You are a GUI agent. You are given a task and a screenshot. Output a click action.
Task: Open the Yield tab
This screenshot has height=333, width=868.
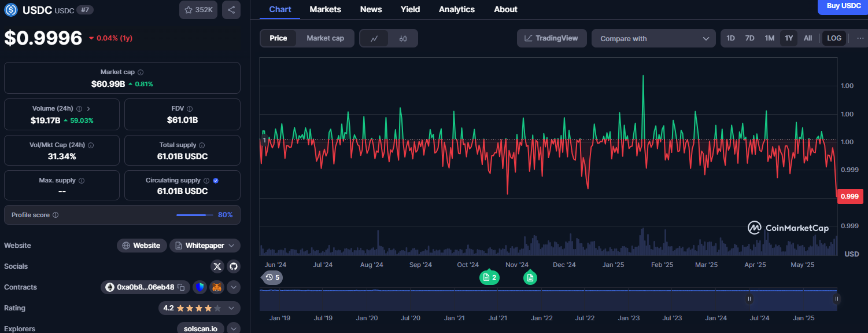[411, 9]
